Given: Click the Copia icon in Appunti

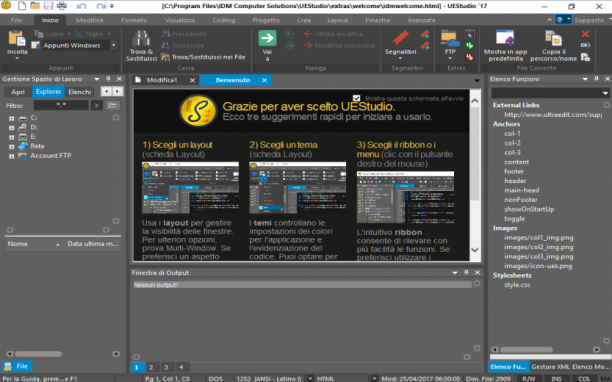Looking at the screenshot, I should pyautogui.click(x=39, y=34).
